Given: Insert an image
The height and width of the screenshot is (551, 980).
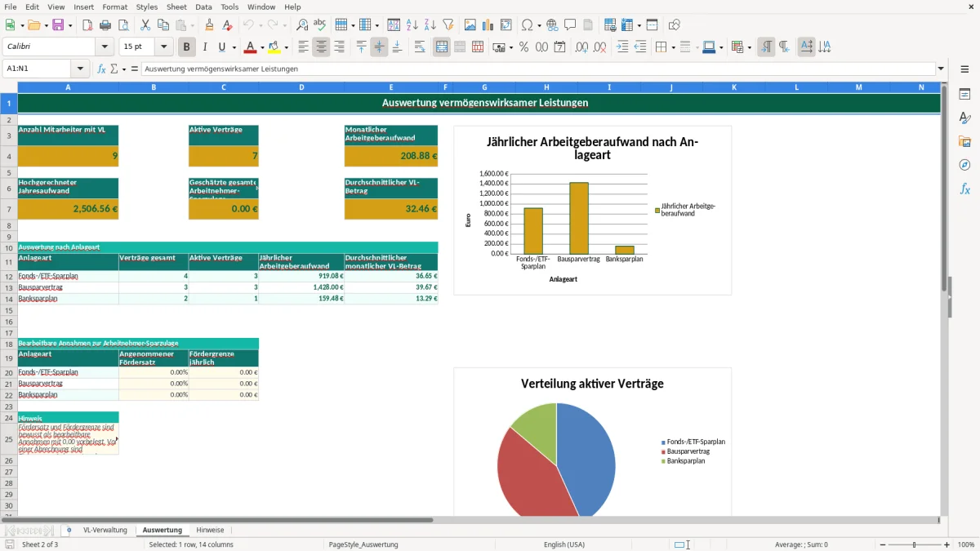Looking at the screenshot, I should tap(470, 25).
